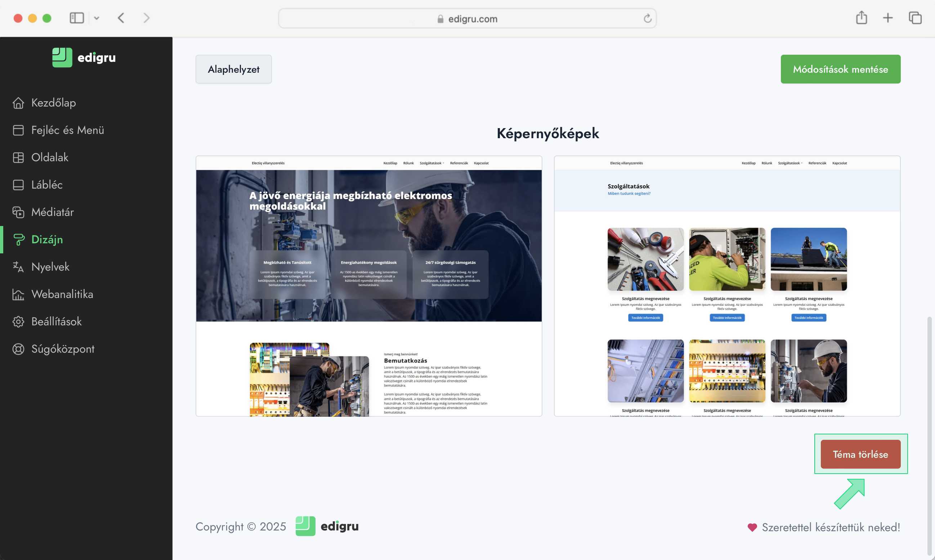The width and height of the screenshot is (935, 560).
Task: Open Safari tab overview button
Action: 915,18
